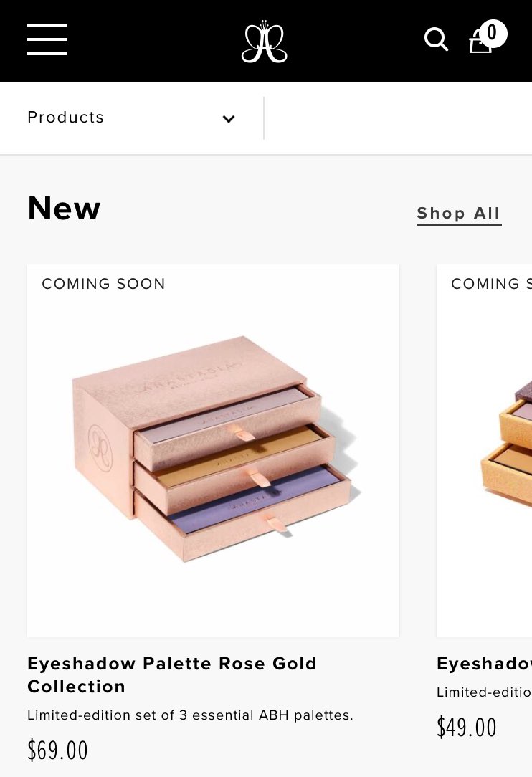Screen dimensions: 532x777
Task: Click the second card Limited-edition description
Action: pyautogui.click(x=485, y=692)
